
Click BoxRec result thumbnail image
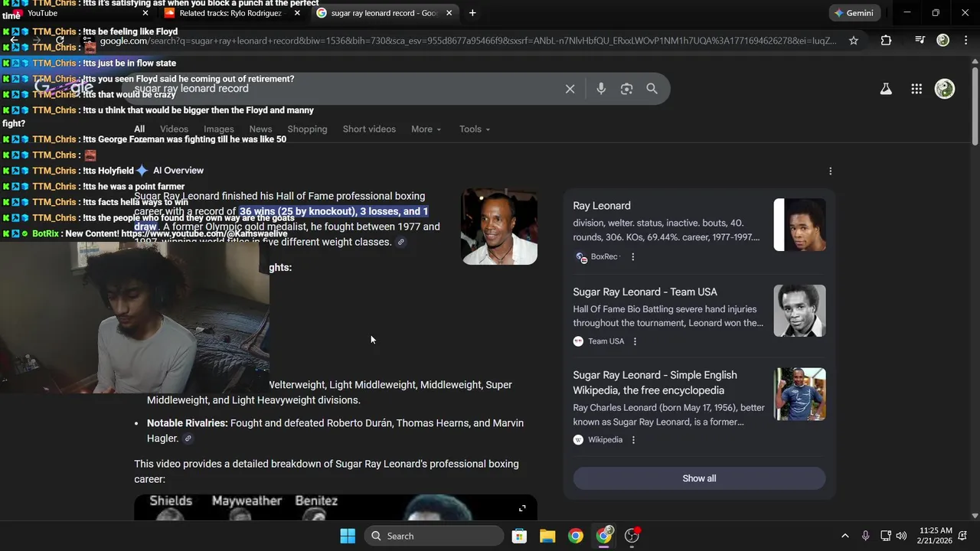coord(799,225)
